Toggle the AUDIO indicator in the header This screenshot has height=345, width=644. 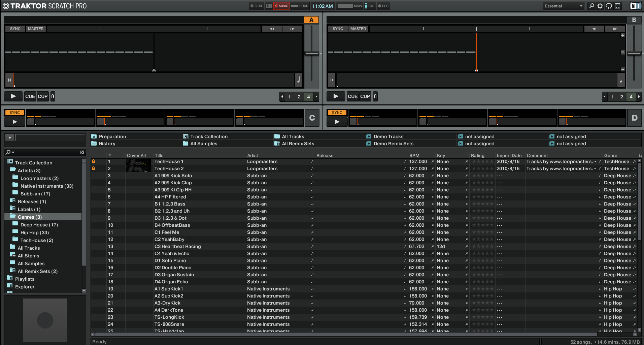click(281, 6)
